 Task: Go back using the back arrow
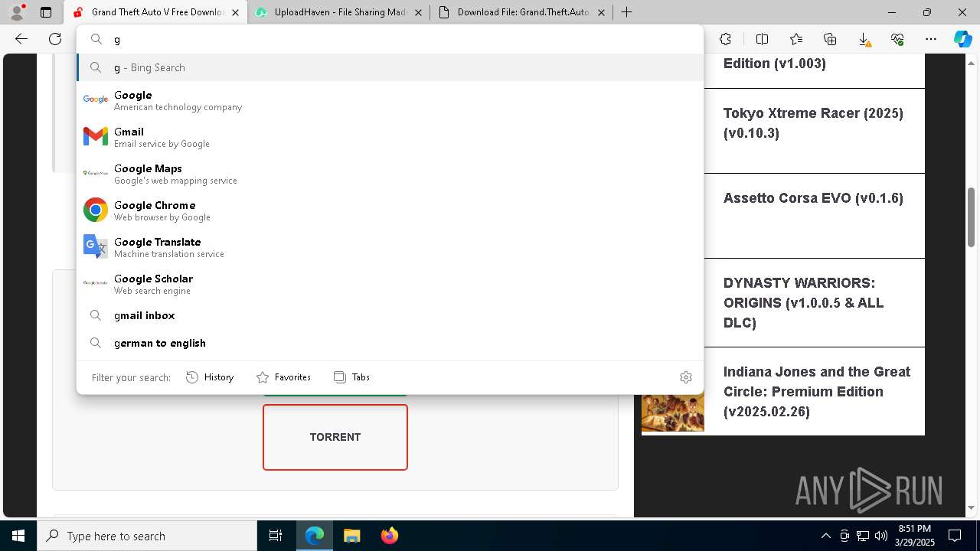[21, 39]
